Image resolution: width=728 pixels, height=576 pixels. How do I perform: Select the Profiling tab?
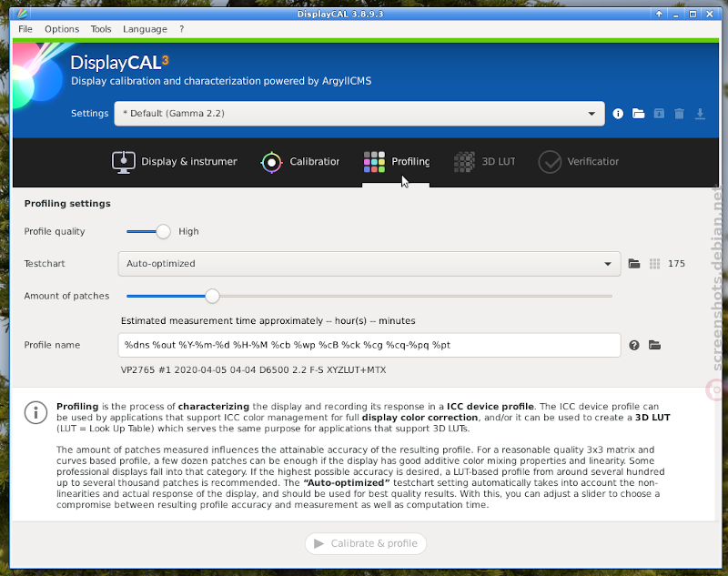pos(397,162)
